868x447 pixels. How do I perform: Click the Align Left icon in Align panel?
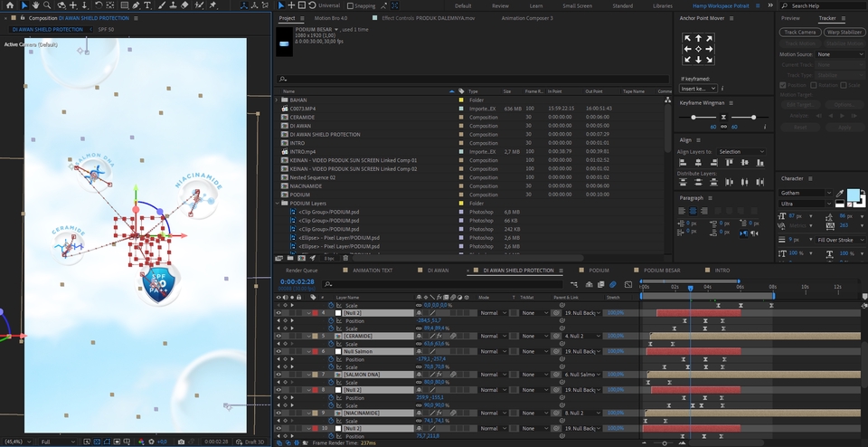point(683,162)
